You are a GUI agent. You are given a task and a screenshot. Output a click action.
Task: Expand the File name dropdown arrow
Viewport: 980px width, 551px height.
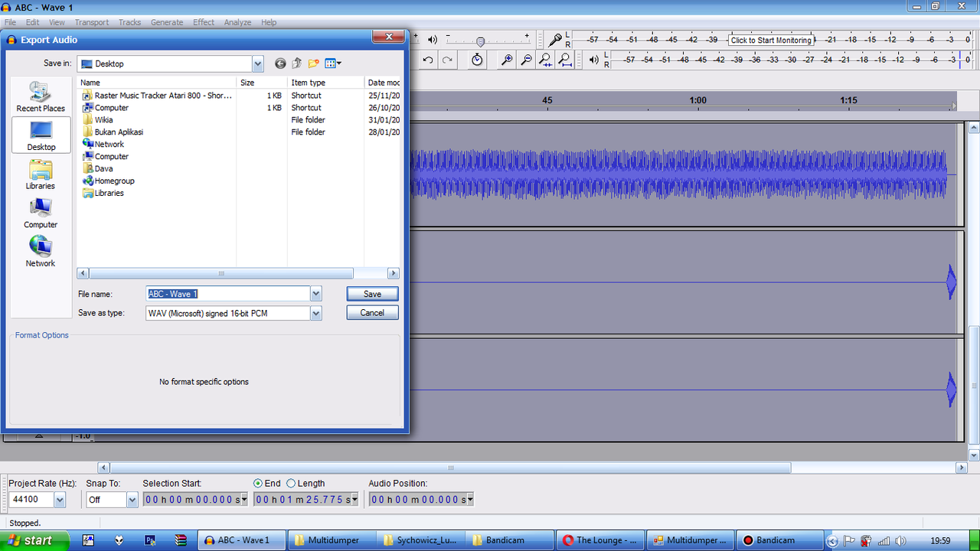coord(316,294)
